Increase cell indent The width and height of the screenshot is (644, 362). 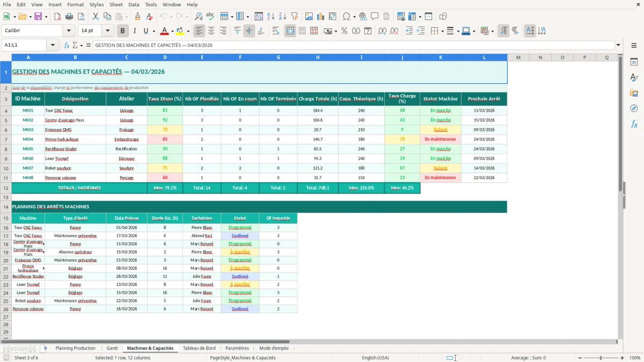409,31
